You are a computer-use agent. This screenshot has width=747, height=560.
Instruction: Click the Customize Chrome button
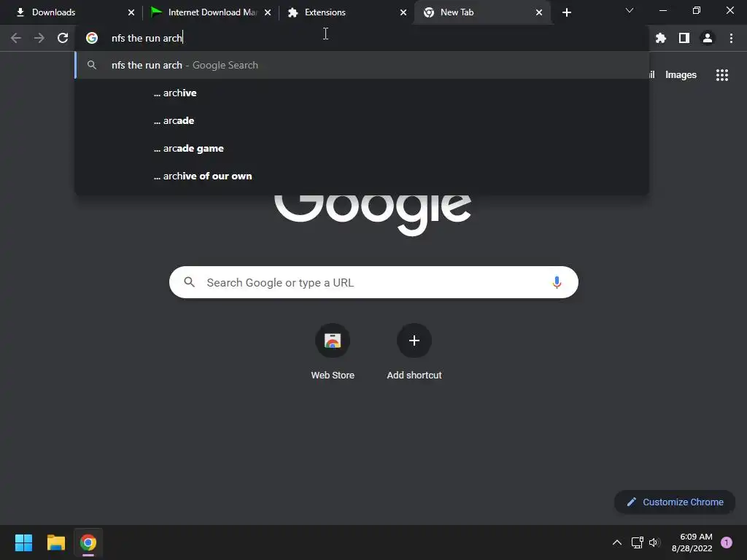tap(675, 502)
